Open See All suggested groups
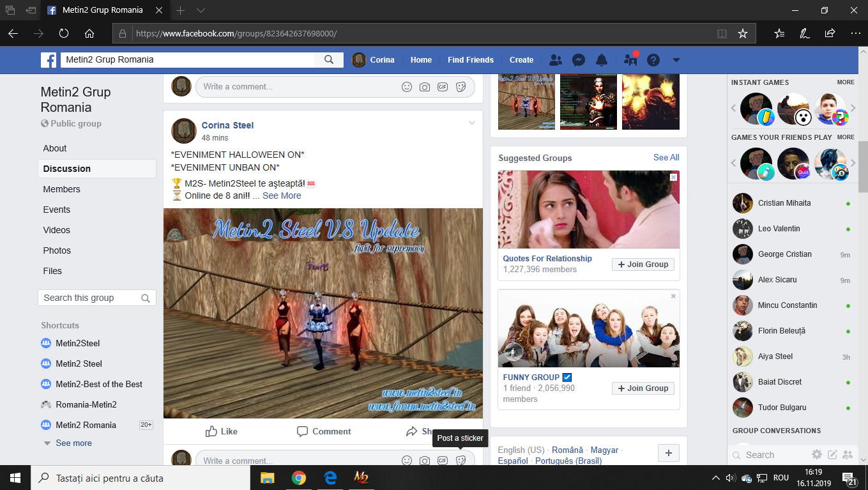 pyautogui.click(x=666, y=157)
